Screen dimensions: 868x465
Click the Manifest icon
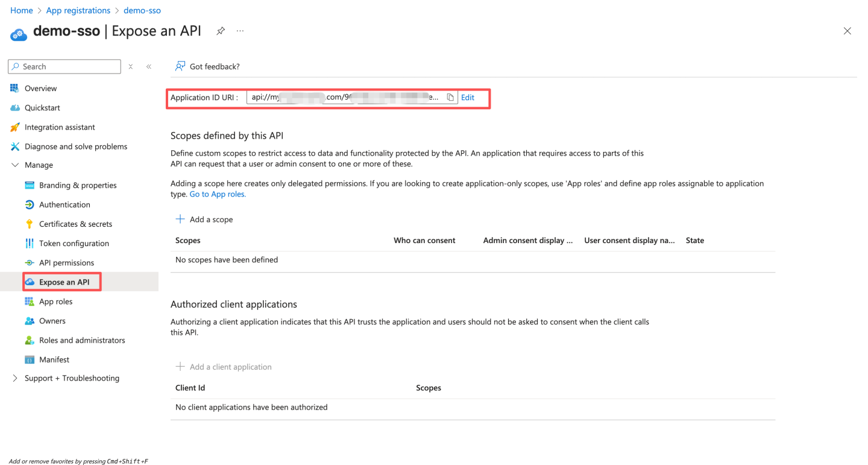(30, 359)
